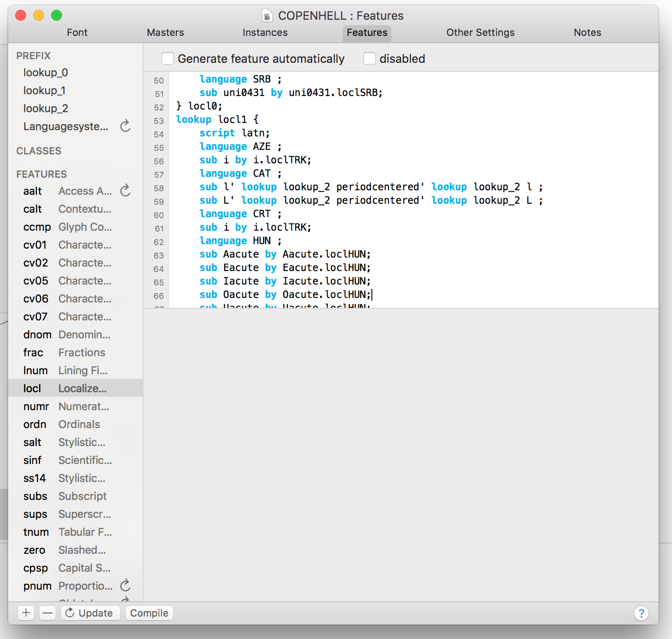672x639 pixels.
Task: Select lookup_2 in the Prefix list
Action: (46, 109)
